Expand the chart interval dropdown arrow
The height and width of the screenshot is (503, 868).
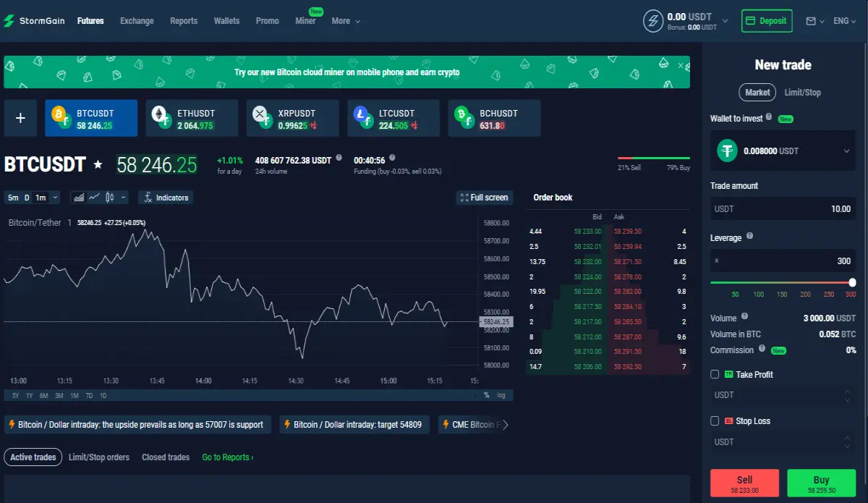coord(55,198)
